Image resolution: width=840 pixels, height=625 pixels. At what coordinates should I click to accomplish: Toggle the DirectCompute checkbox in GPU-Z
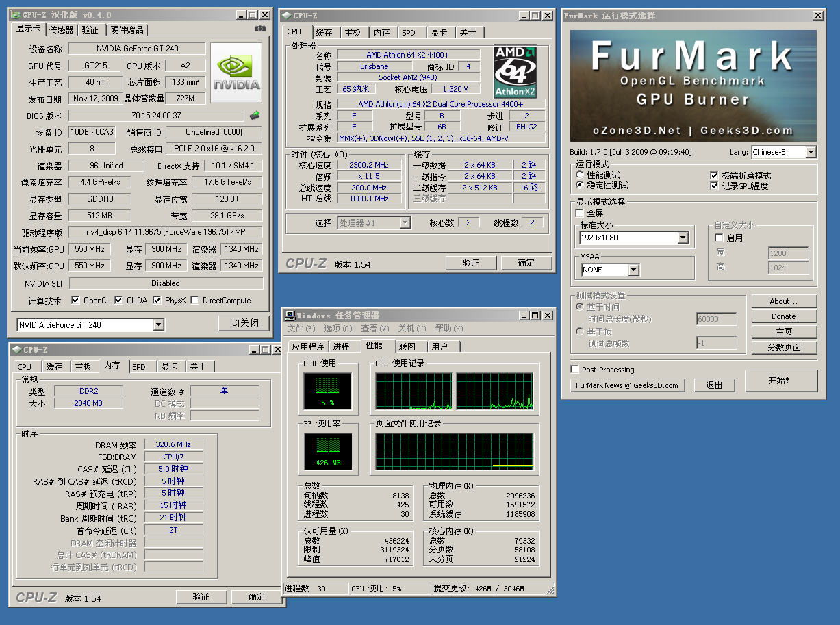click(x=195, y=301)
